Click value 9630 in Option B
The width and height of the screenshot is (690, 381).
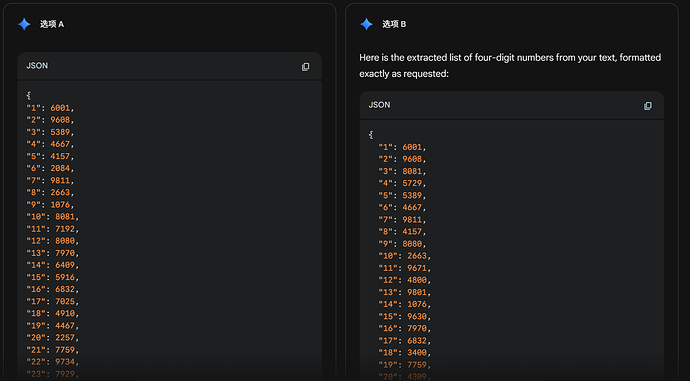coord(417,316)
